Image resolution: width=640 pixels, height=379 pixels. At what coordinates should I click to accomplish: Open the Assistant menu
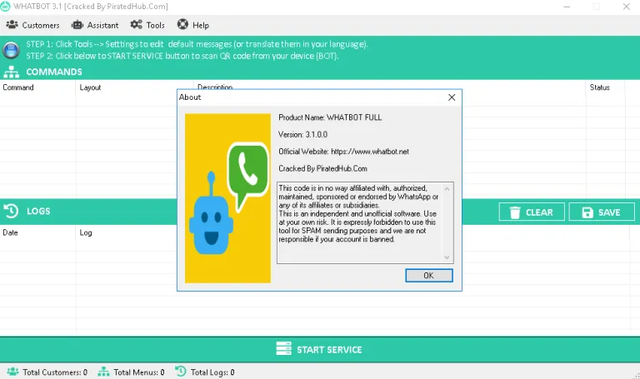tap(95, 25)
